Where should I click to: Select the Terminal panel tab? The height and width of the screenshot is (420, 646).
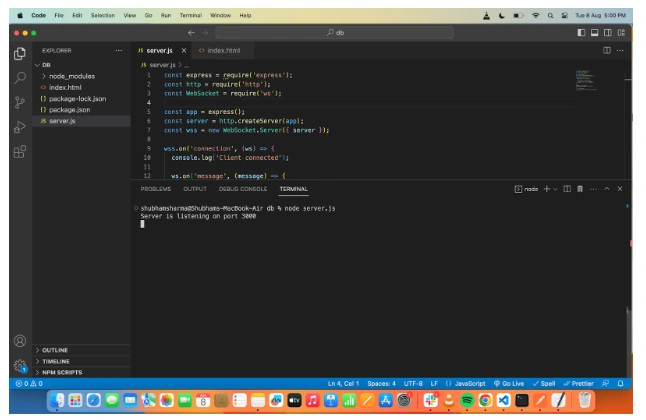pyautogui.click(x=293, y=189)
